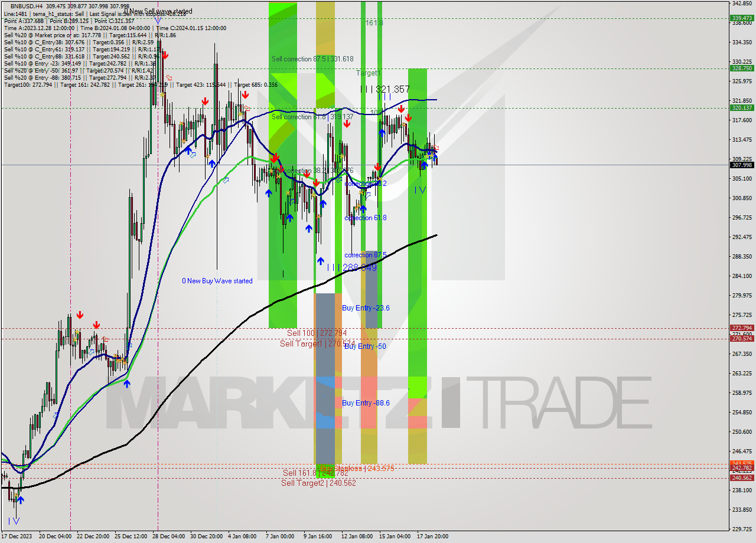Click the 300.850 price axis value

click(x=742, y=198)
